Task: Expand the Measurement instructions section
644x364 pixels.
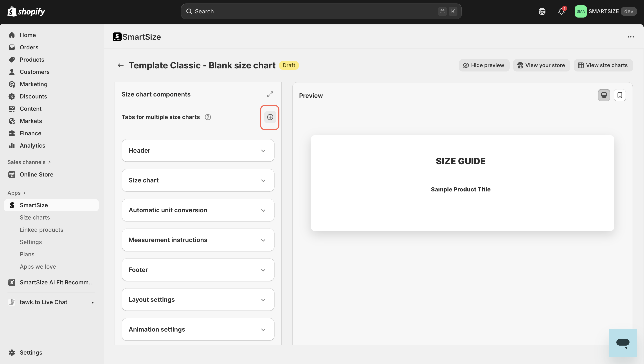Action: (198, 240)
